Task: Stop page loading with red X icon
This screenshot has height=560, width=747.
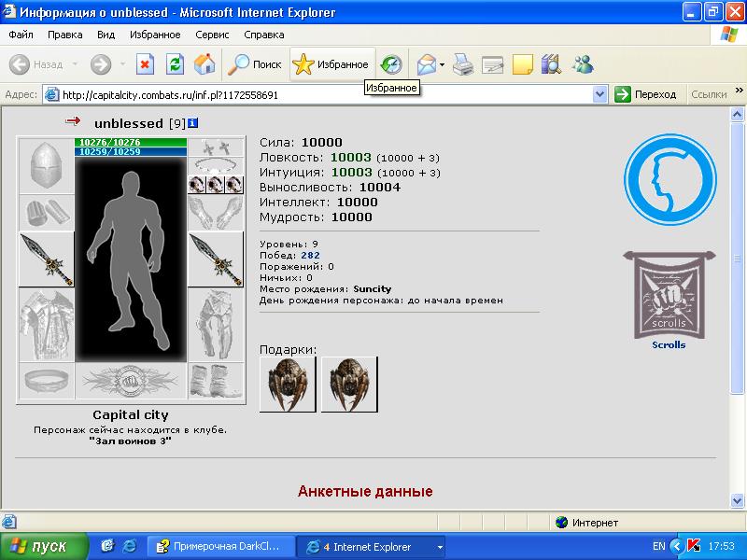Action: 145,64
